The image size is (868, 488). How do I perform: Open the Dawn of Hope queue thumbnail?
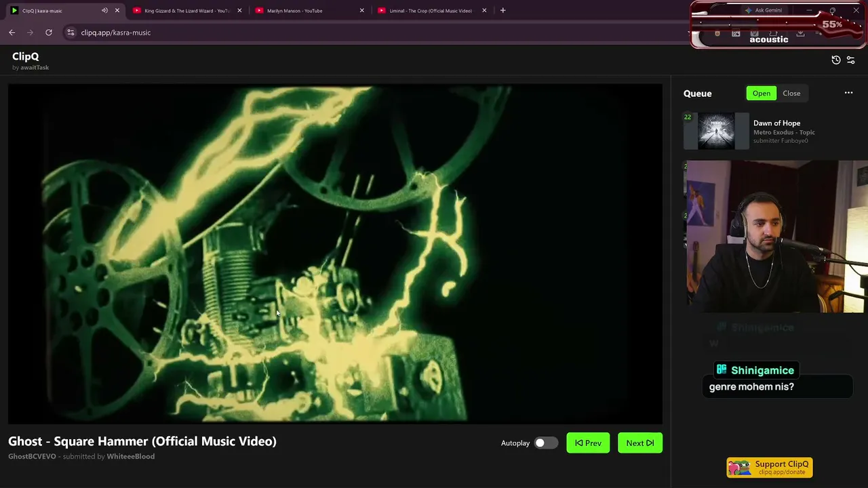click(x=716, y=131)
